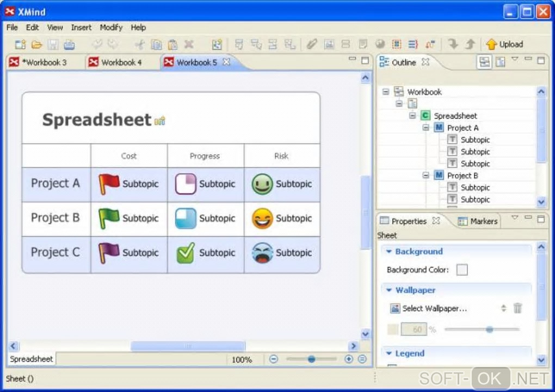Collapse the Legend properties section
The width and height of the screenshot is (555, 392).
tap(388, 353)
